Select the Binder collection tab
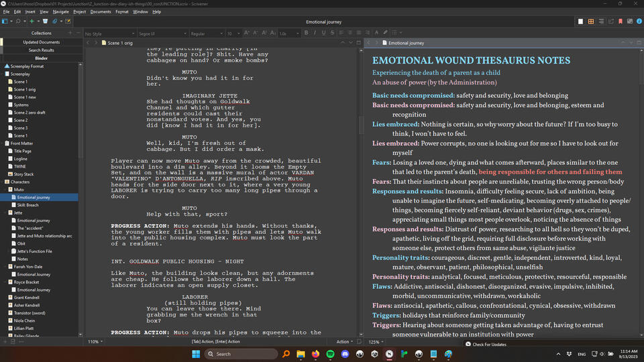The height and width of the screenshot is (362, 644). pos(41,58)
